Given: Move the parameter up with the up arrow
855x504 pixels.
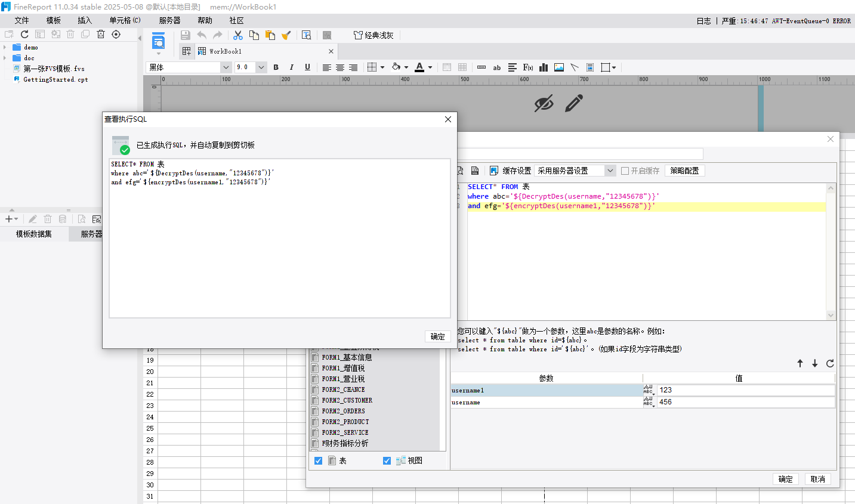Looking at the screenshot, I should tap(800, 363).
